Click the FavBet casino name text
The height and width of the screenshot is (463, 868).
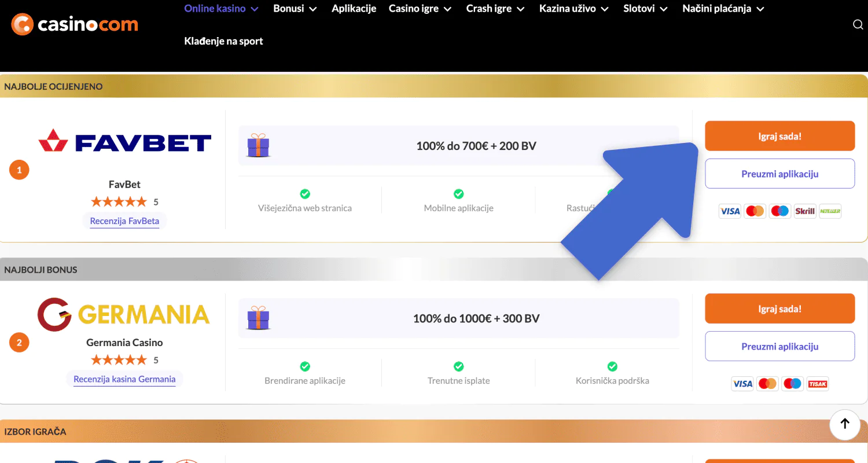point(124,185)
